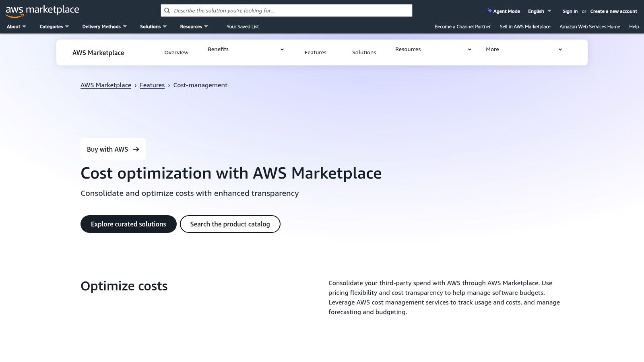This screenshot has width=644, height=362.
Task: Click Explore curated solutions button
Action: click(x=128, y=224)
